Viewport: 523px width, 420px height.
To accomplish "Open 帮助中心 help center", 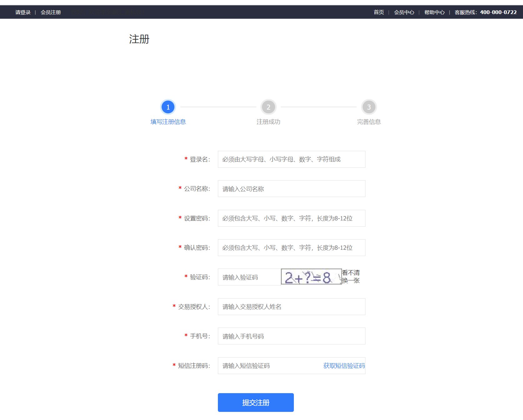I will click(x=434, y=12).
